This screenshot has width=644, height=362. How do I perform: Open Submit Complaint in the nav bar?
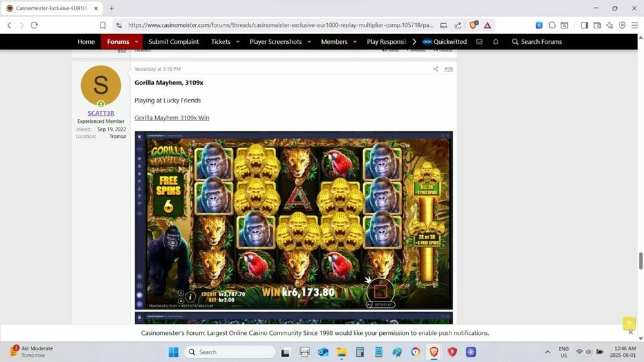(174, 41)
